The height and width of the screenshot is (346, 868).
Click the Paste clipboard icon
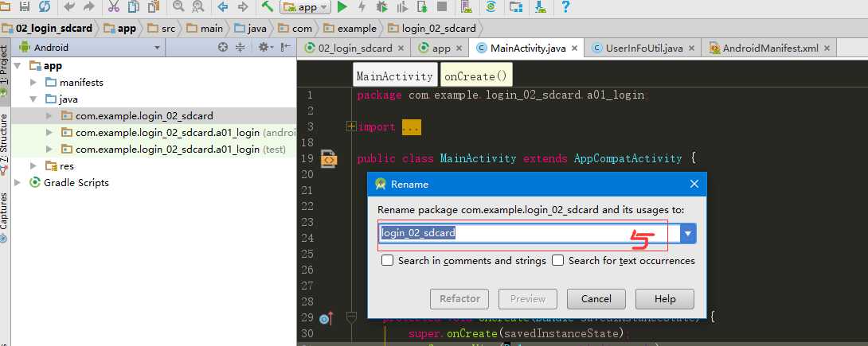tap(153, 6)
